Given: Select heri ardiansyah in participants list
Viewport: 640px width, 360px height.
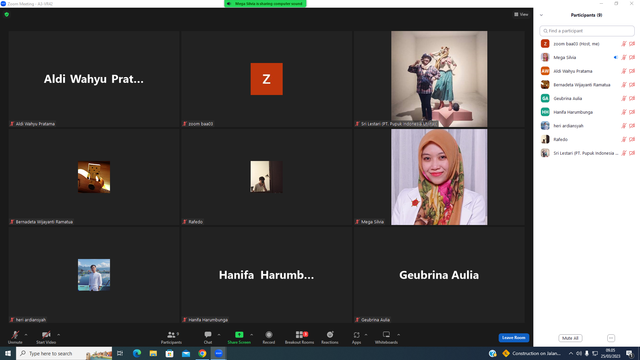Looking at the screenshot, I should (x=587, y=126).
